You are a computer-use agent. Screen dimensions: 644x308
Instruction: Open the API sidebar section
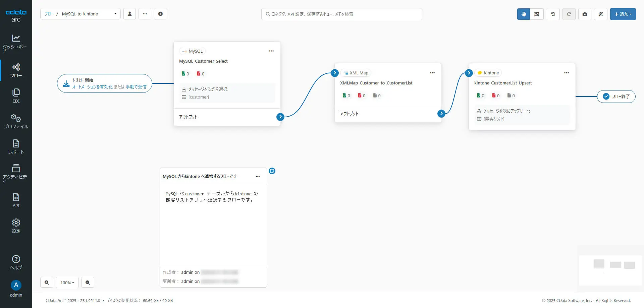[16, 200]
